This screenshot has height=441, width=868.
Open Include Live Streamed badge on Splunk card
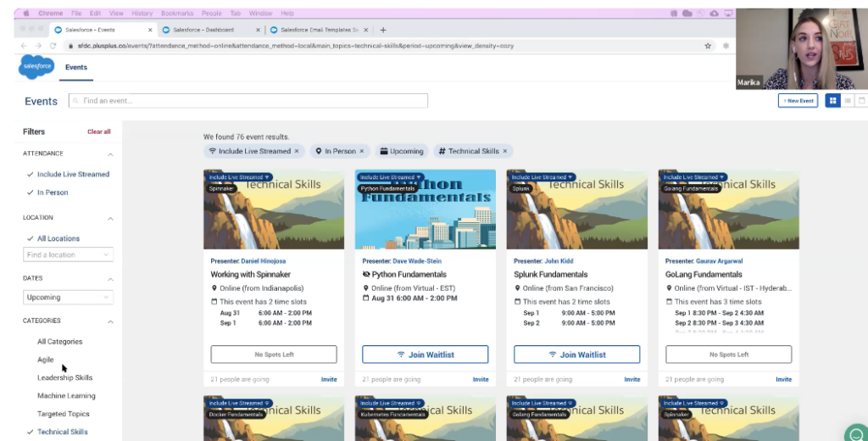(542, 177)
